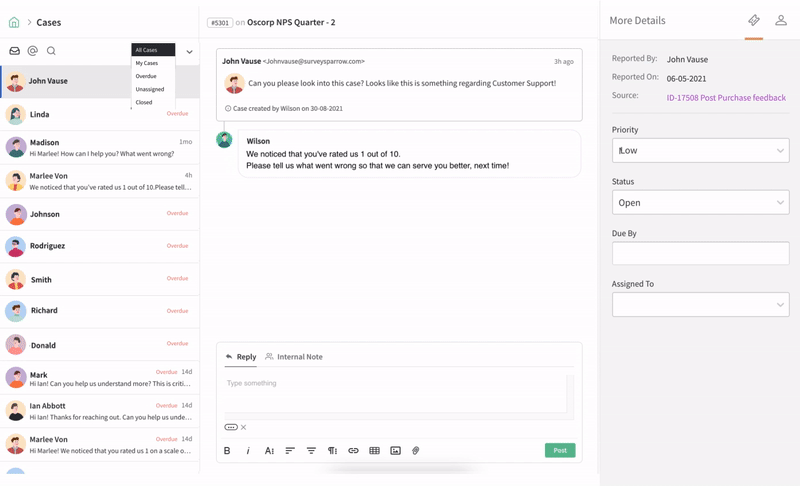This screenshot has width=800, height=486.
Task: Select Unassigned from the filter menu
Action: click(150, 89)
